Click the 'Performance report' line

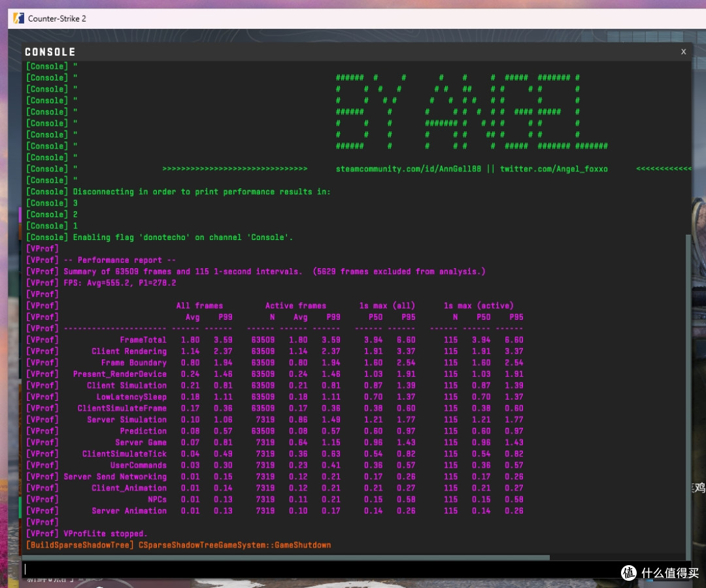point(120,260)
